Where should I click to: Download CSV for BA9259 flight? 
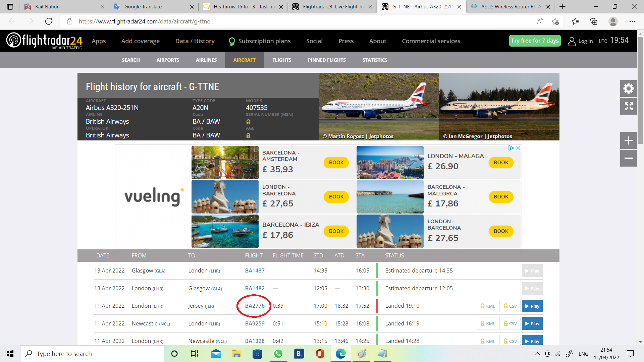(x=510, y=323)
